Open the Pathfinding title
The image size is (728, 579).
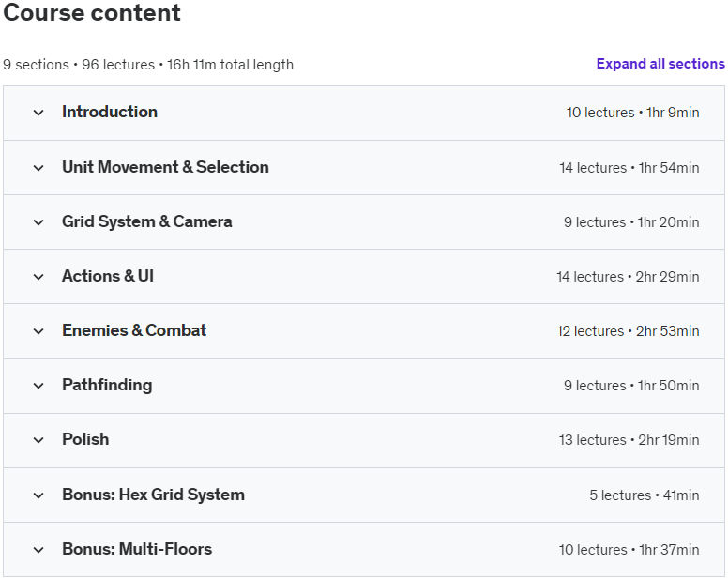tap(107, 385)
